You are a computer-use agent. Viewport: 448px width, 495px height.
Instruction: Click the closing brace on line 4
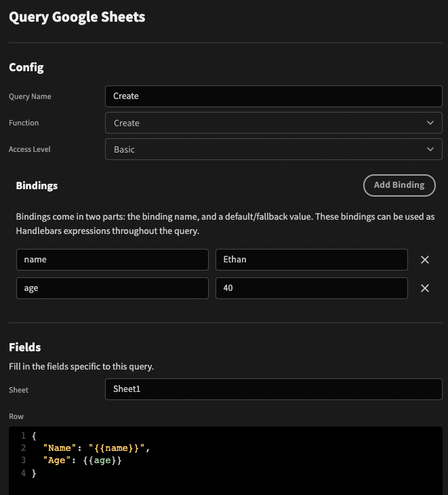[34, 473]
